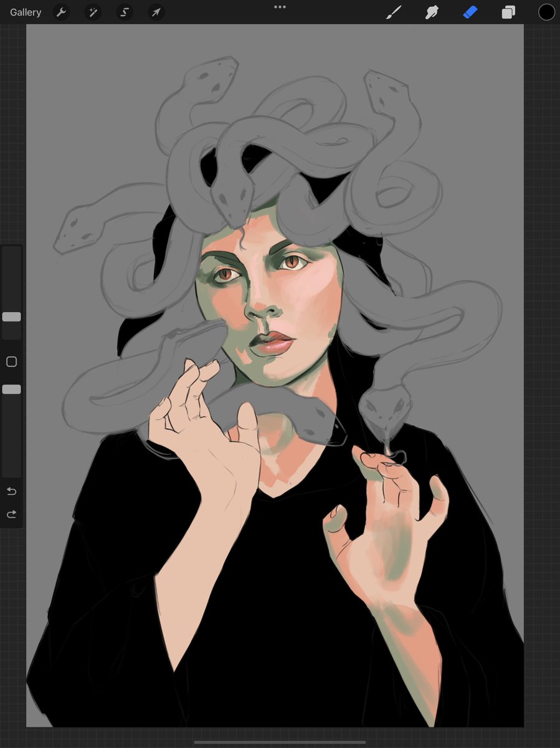Open the Adjustments magic wand menu

(x=93, y=12)
